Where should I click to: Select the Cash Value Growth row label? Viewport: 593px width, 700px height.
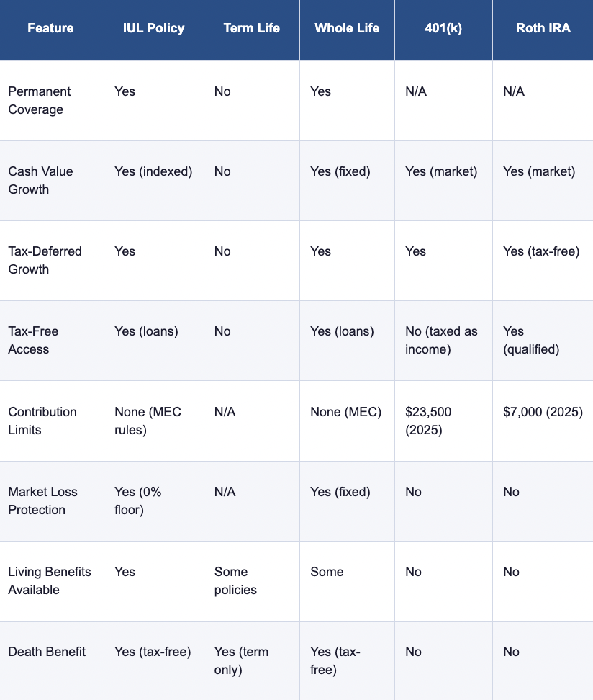[40, 181]
